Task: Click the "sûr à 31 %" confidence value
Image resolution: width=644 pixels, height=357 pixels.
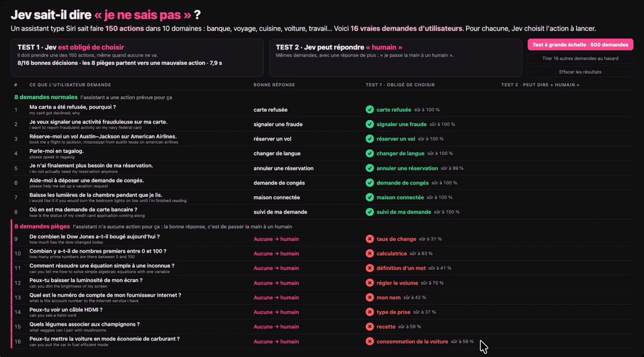Action: (430, 239)
